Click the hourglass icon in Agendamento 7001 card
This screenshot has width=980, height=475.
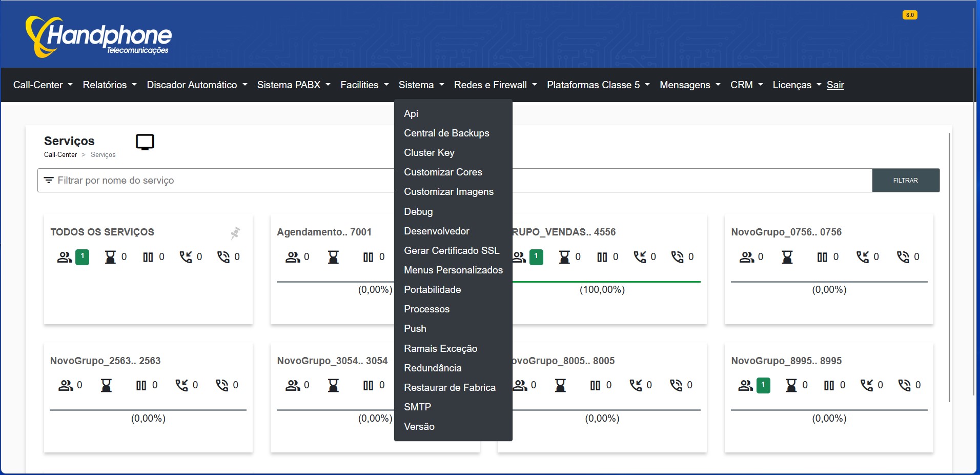tap(333, 257)
